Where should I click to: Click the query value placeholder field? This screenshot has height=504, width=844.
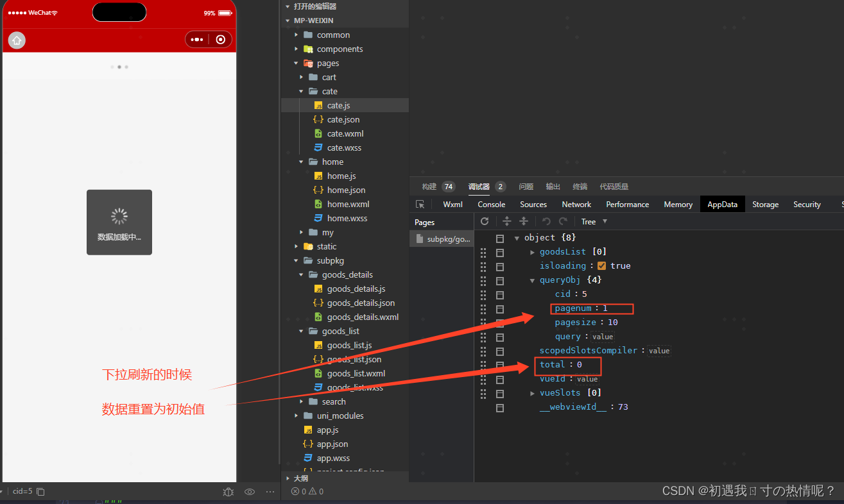(603, 337)
